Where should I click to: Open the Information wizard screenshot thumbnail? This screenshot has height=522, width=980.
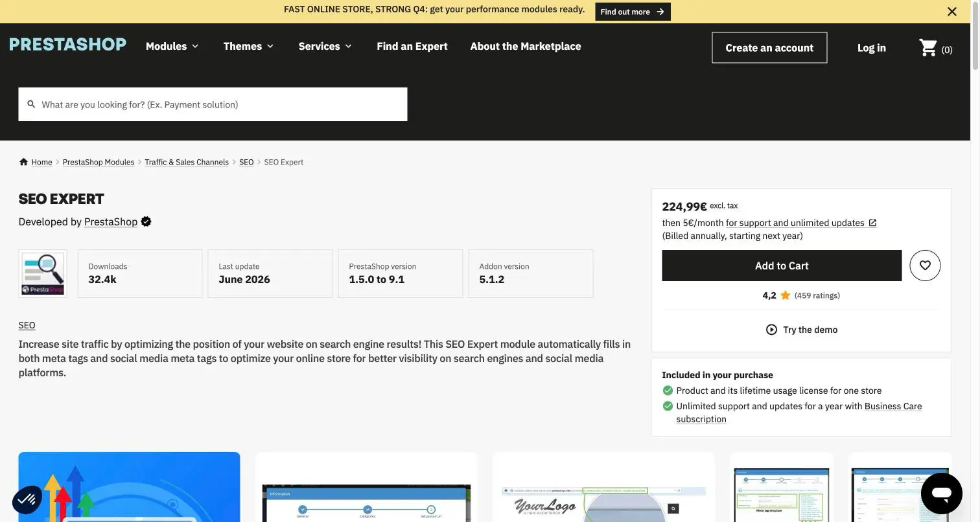pyautogui.click(x=366, y=487)
